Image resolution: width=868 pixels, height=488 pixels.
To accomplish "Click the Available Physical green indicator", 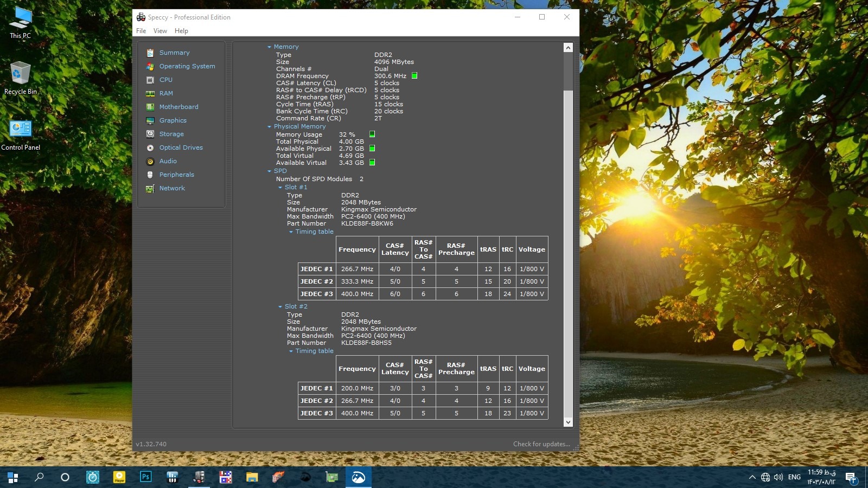I will (372, 148).
